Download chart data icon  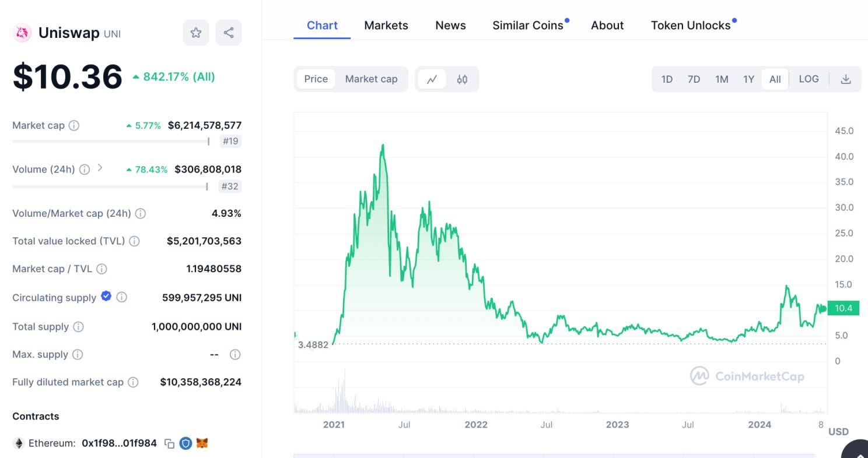[x=846, y=79]
